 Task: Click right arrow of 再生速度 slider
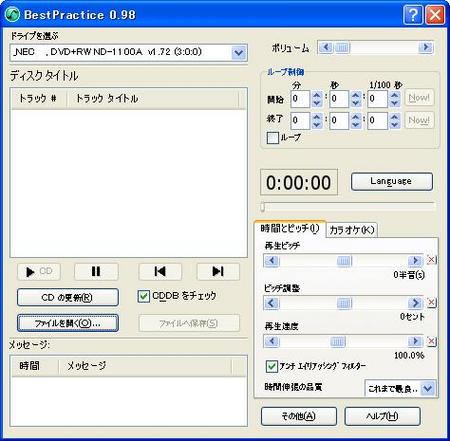click(416, 341)
